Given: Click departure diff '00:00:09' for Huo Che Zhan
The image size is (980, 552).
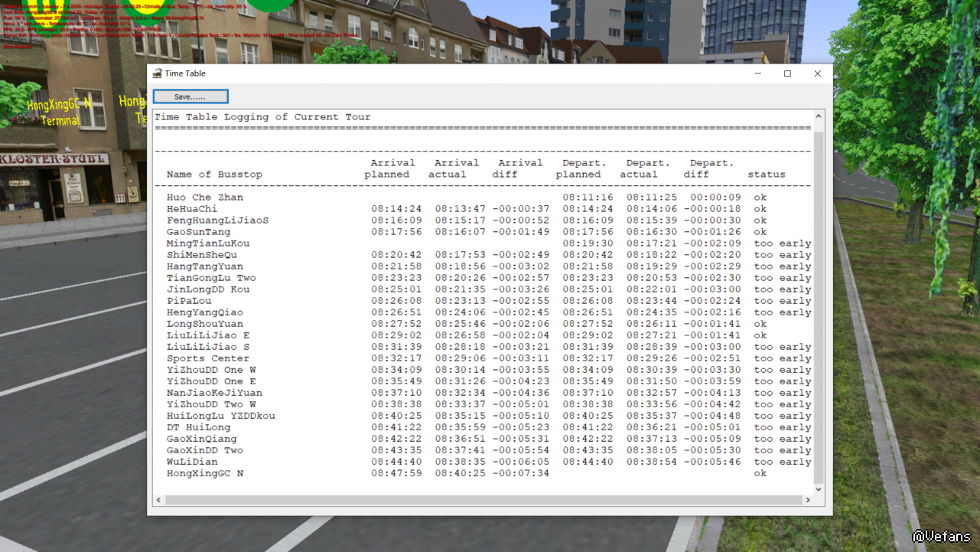Looking at the screenshot, I should point(715,198).
